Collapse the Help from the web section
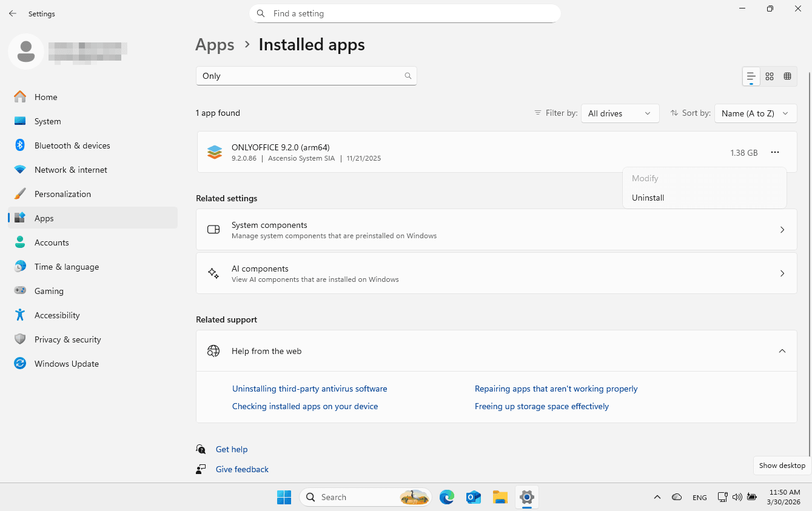This screenshot has height=511, width=812. pos(782,351)
